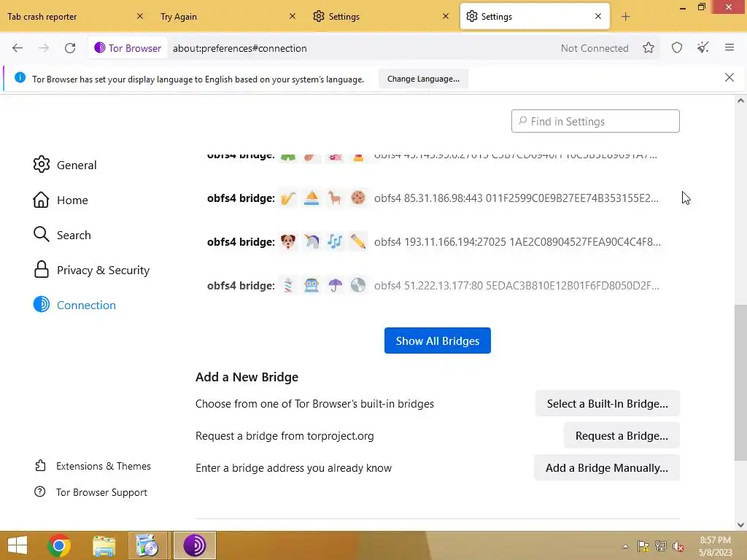The image size is (747, 560).
Task: Close the active Settings tab
Action: (x=598, y=16)
